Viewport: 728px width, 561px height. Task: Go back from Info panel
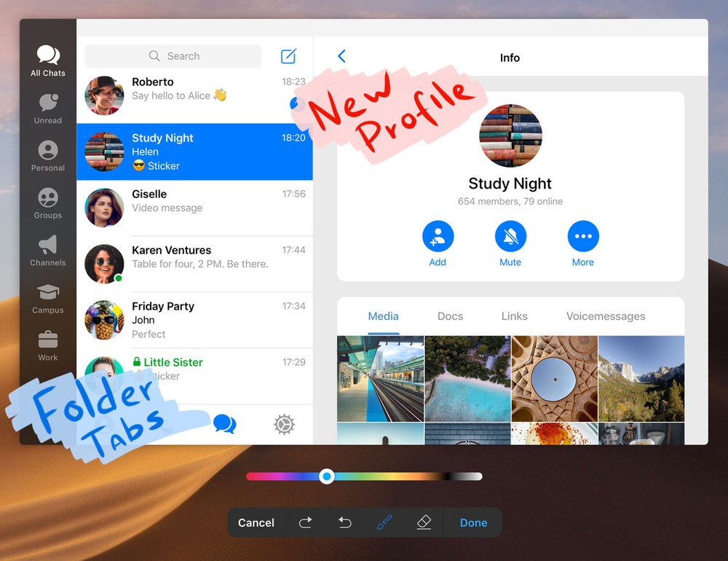coord(341,57)
